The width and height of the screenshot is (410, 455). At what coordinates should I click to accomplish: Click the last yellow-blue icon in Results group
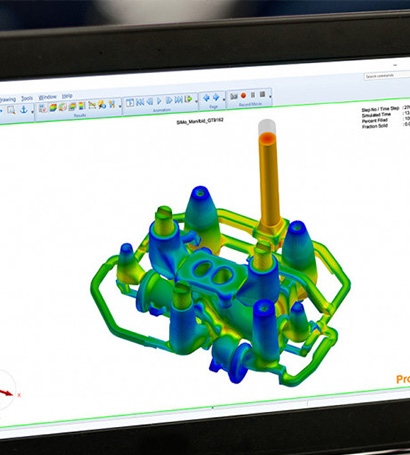point(112,104)
